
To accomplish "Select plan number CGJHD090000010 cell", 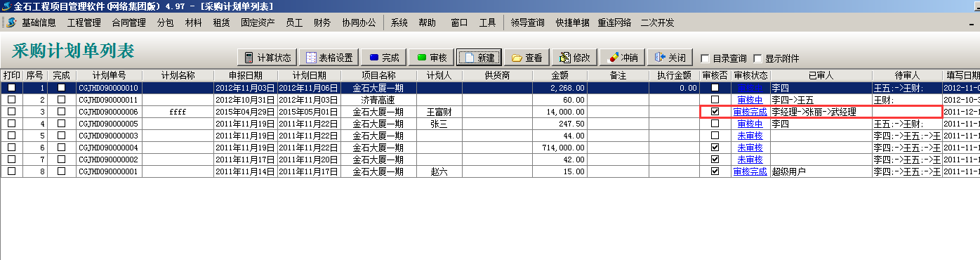I will pos(109,88).
